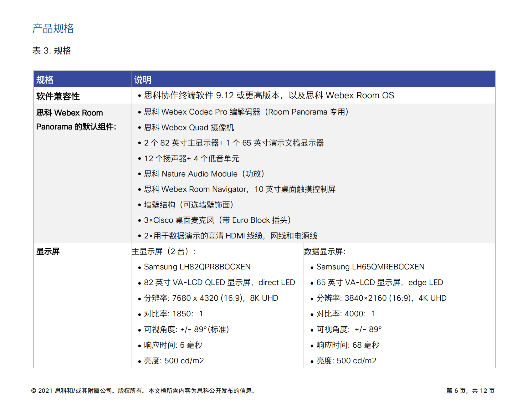Select the 墙壁结构（可选墙壁饰面）line
Screen dimensions: 532x419
189,205
